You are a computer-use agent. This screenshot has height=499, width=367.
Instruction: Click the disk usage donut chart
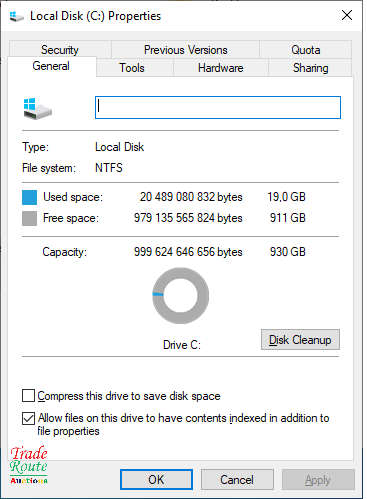tap(180, 296)
